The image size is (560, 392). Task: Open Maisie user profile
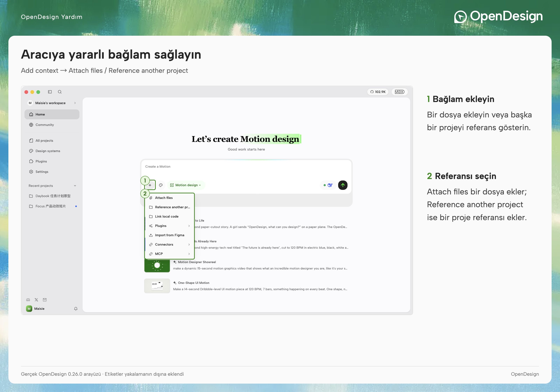tap(35, 309)
